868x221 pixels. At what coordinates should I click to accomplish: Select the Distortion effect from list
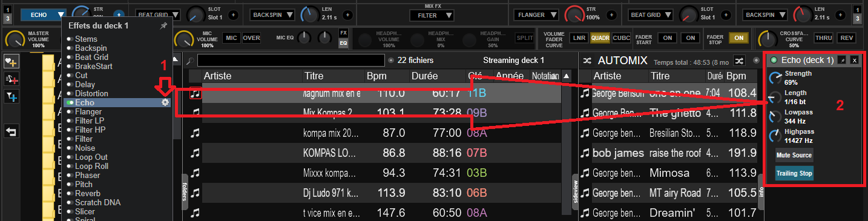[91, 94]
